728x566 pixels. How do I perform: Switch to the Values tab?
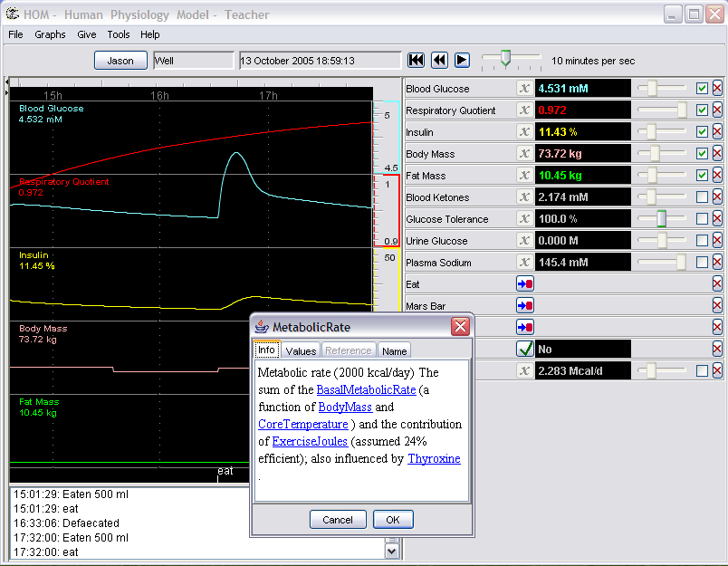(301, 350)
